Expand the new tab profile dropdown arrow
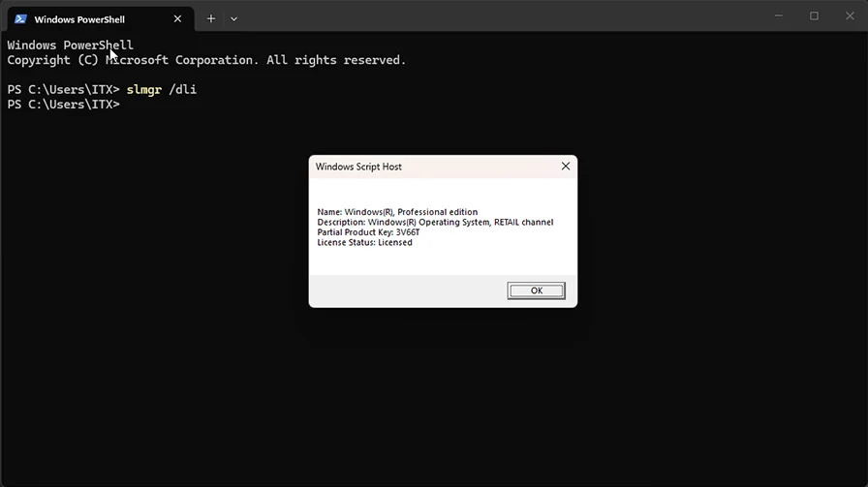This screenshot has width=868, height=487. 233,18
